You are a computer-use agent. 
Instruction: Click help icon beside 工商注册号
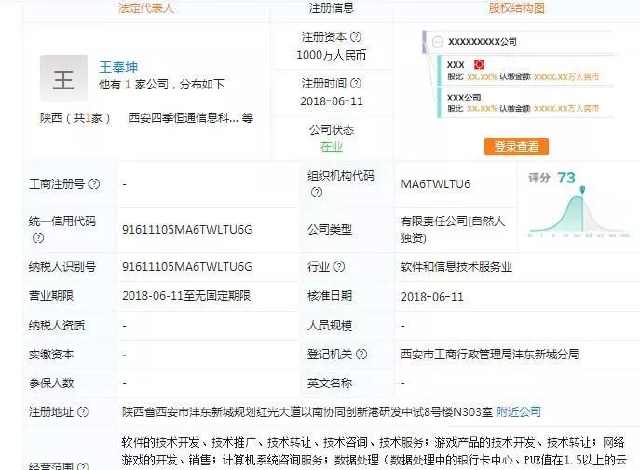[94, 184]
